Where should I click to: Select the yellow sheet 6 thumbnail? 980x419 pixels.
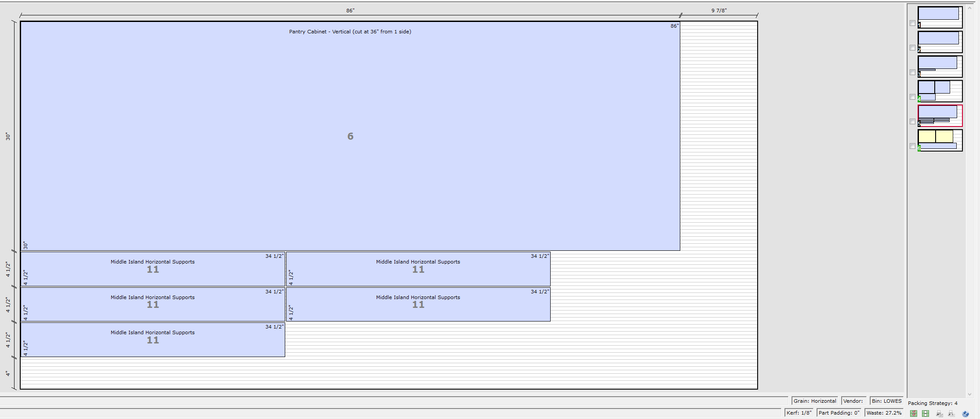pos(940,140)
